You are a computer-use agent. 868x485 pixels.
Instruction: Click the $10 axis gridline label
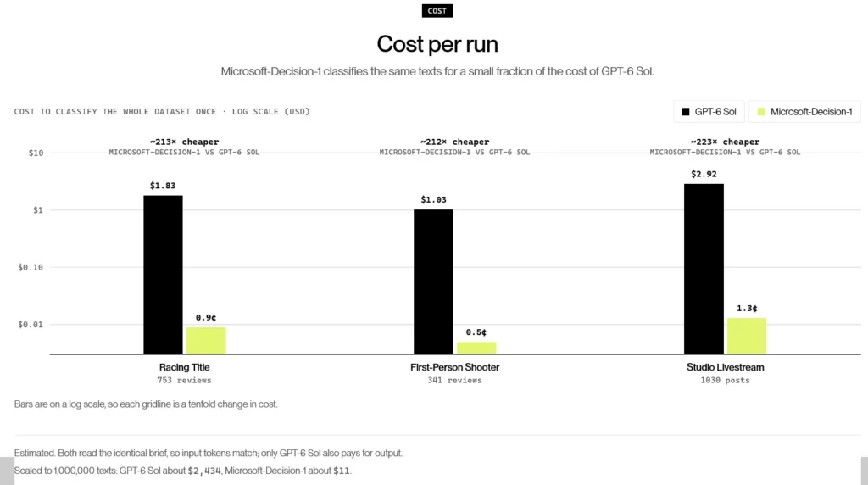(x=36, y=153)
